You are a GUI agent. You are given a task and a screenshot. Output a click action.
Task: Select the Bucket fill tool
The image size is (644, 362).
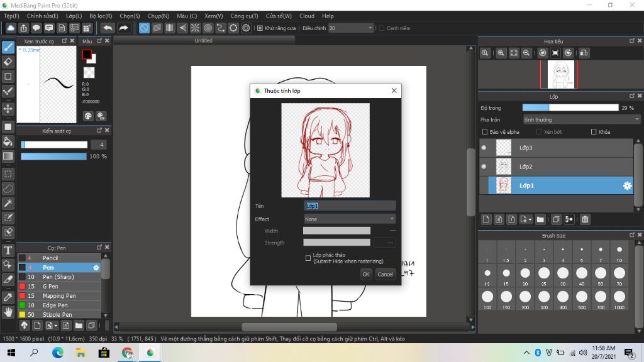coord(8,141)
